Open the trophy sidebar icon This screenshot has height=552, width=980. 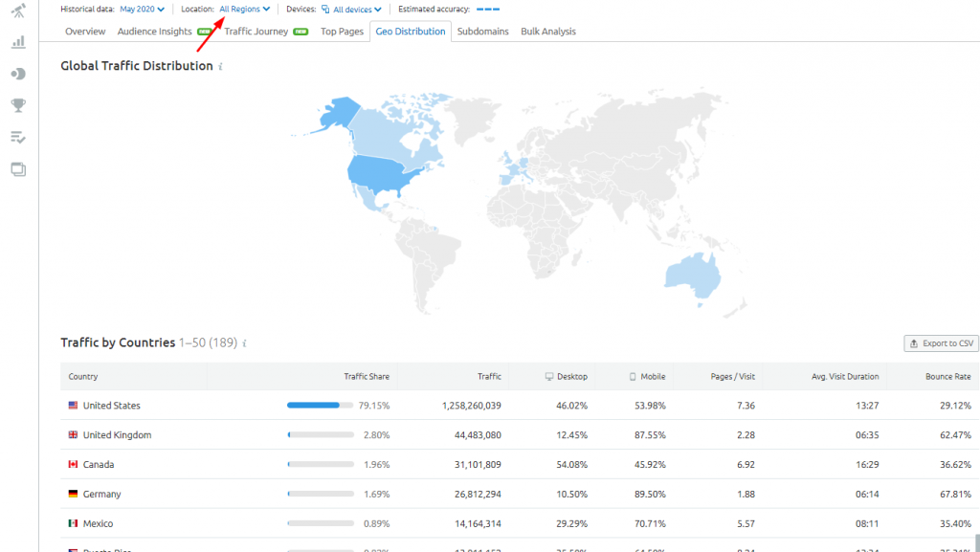[x=19, y=105]
